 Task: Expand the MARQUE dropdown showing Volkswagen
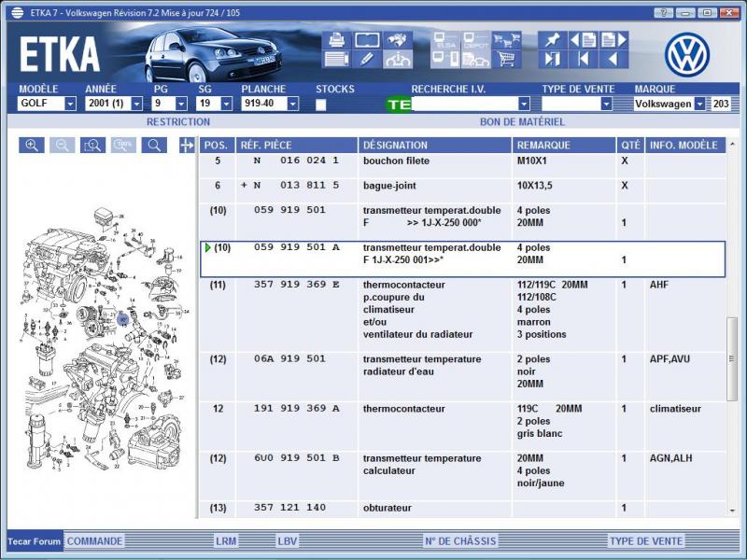[699, 104]
